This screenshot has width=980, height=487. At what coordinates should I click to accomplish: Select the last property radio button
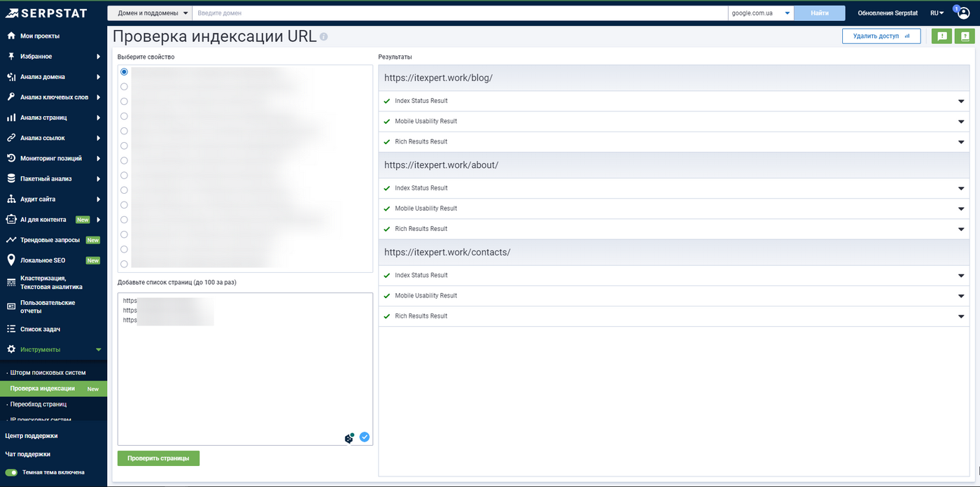(124, 264)
